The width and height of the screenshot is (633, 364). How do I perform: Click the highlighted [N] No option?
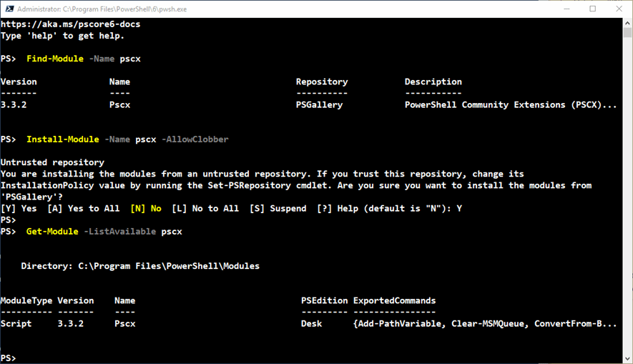(146, 209)
